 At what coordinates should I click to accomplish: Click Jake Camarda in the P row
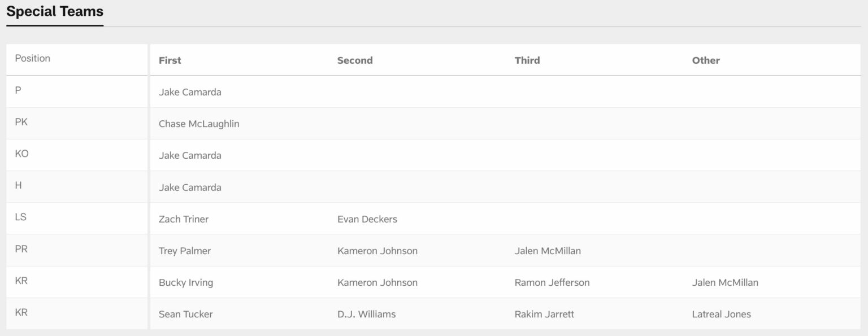pyautogui.click(x=190, y=92)
